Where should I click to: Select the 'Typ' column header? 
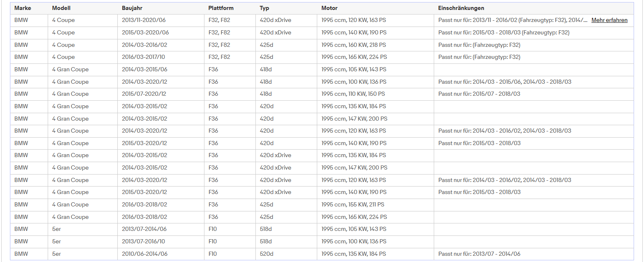point(265,8)
